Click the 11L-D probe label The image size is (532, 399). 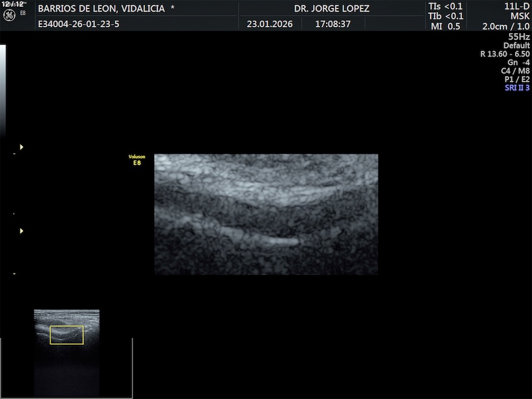(x=516, y=6)
